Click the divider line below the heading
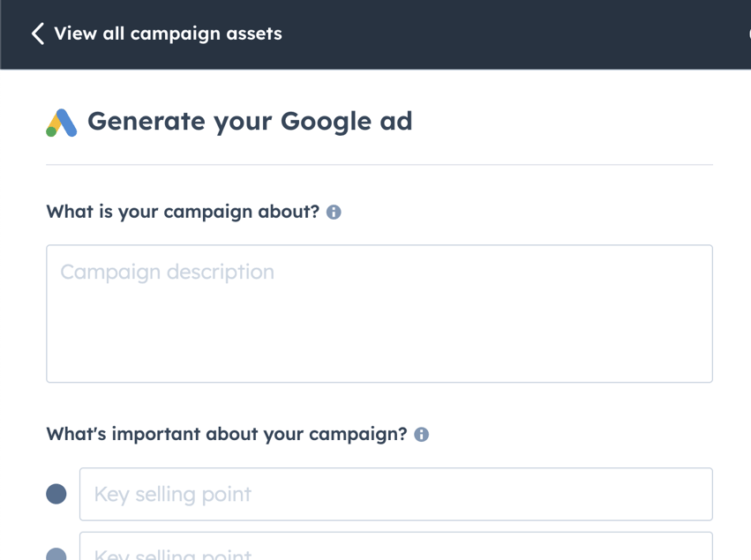The height and width of the screenshot is (560, 751). point(379,161)
